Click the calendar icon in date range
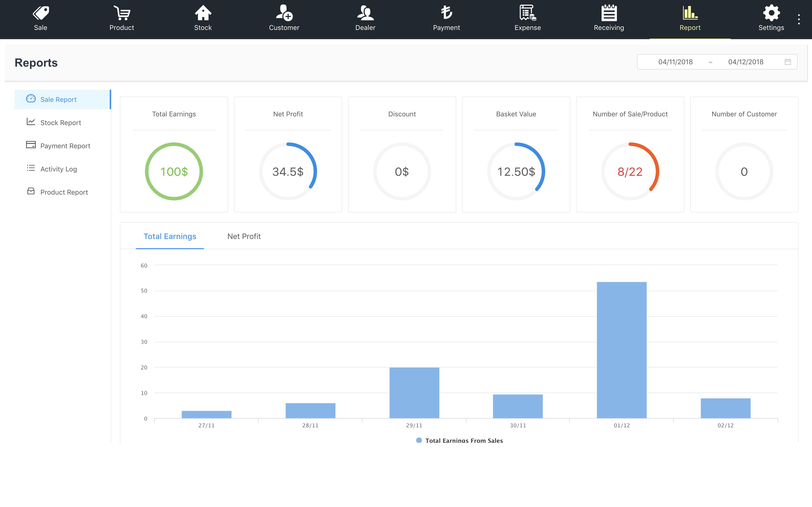Image resolution: width=812 pixels, height=507 pixels. coord(788,62)
